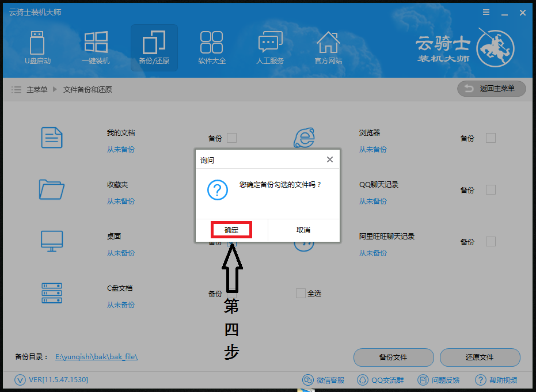Check the 我的文档 backup checkbox
Image resolution: width=536 pixels, height=392 pixels.
232,138
